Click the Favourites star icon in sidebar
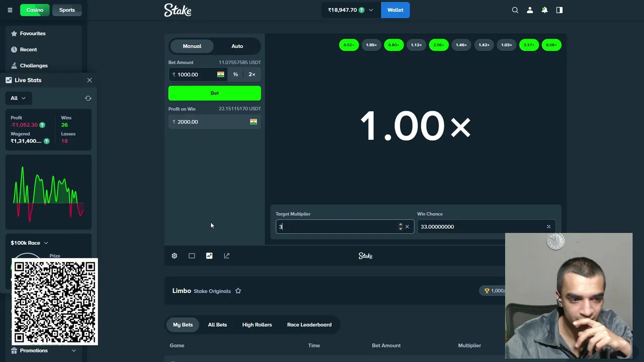Image resolution: width=644 pixels, height=362 pixels. pyautogui.click(x=14, y=34)
